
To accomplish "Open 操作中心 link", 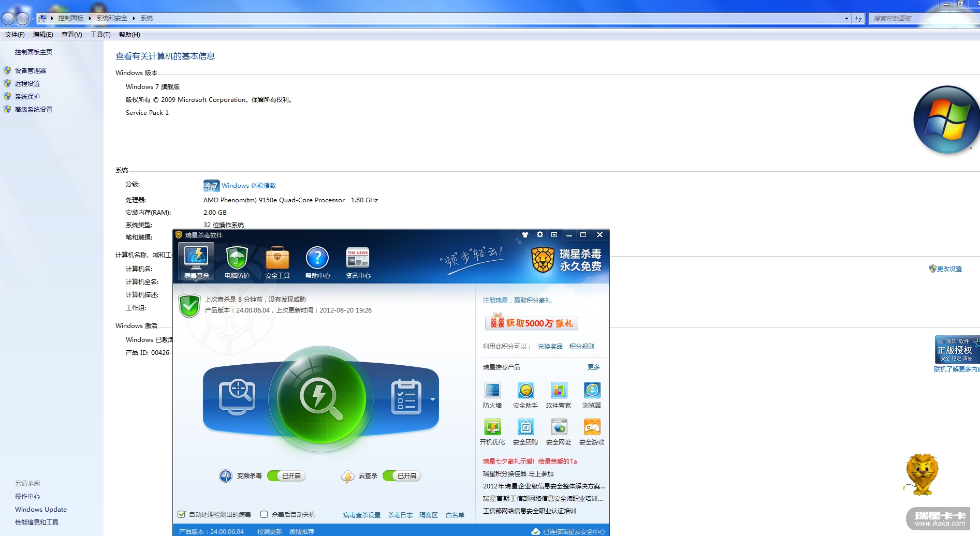I will (x=27, y=497).
